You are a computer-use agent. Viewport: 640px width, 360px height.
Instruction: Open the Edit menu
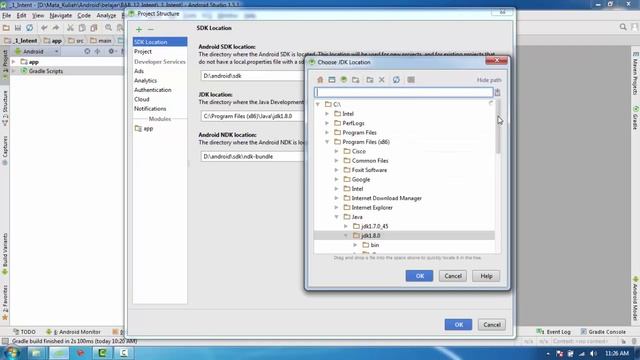pos(21,16)
